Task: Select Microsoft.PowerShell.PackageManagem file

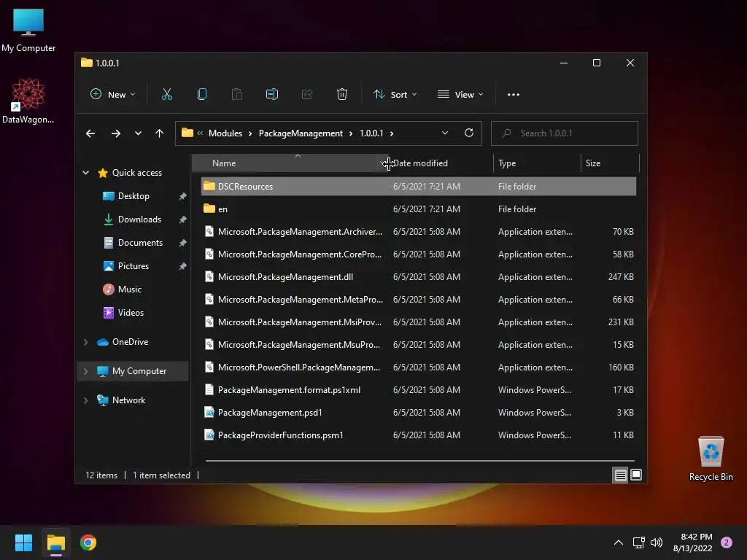Action: 419,367
